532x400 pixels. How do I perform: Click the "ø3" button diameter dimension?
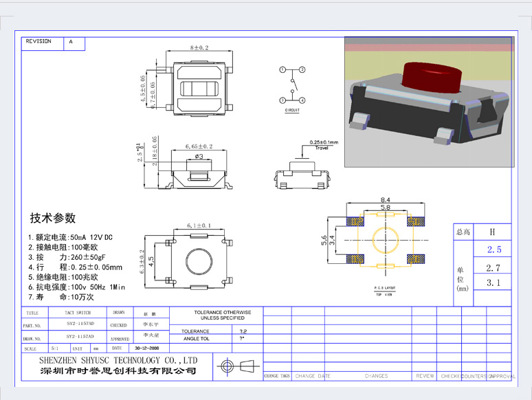coord(199,157)
